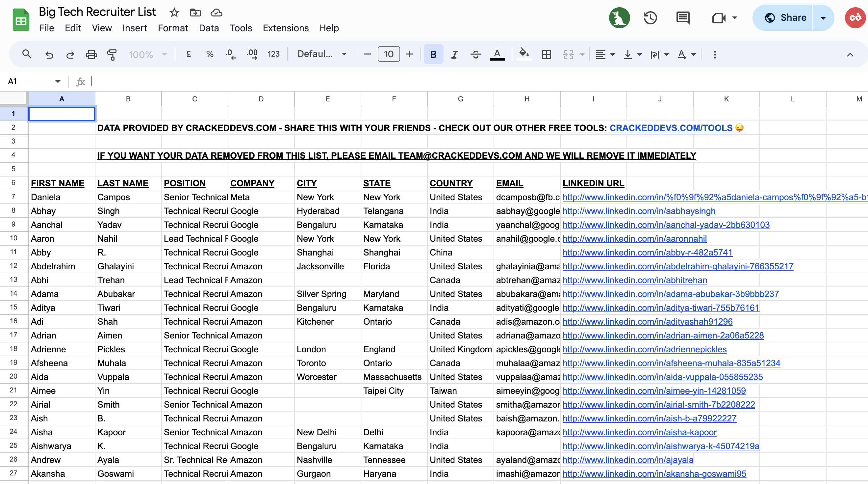The image size is (868, 484).
Task: Collapse the menus with chevron
Action: [850, 55]
